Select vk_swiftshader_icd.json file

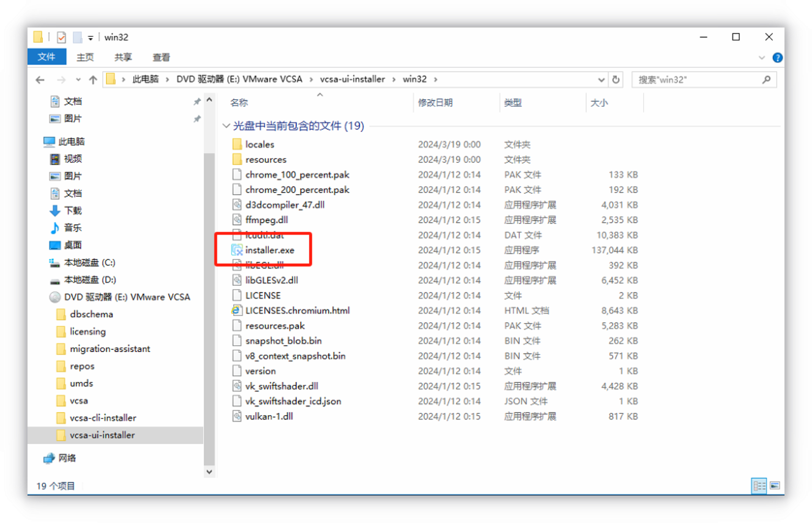pos(293,401)
